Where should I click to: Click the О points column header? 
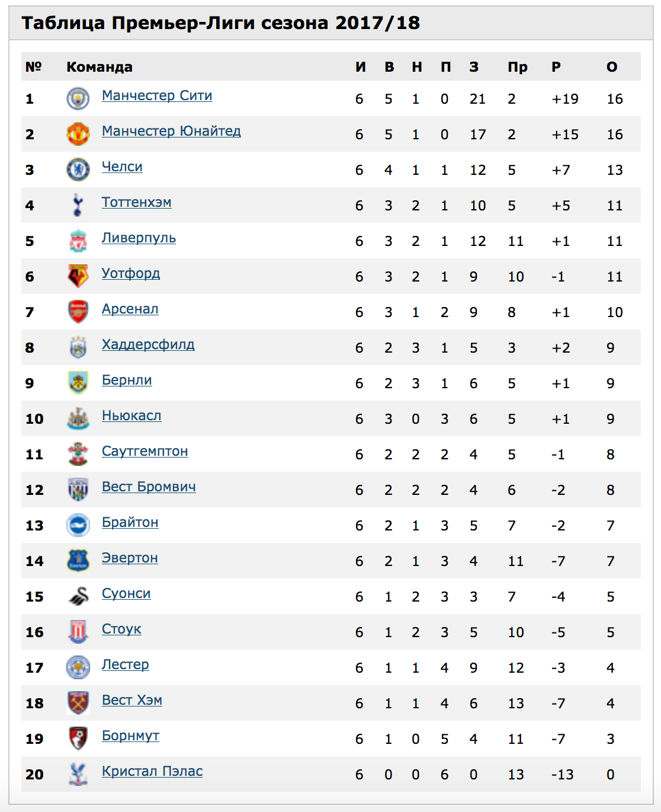tap(612, 67)
